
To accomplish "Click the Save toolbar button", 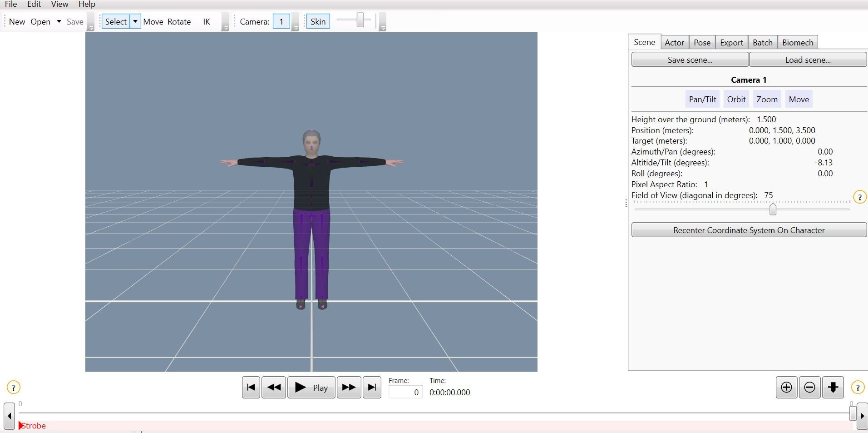I will coord(75,22).
